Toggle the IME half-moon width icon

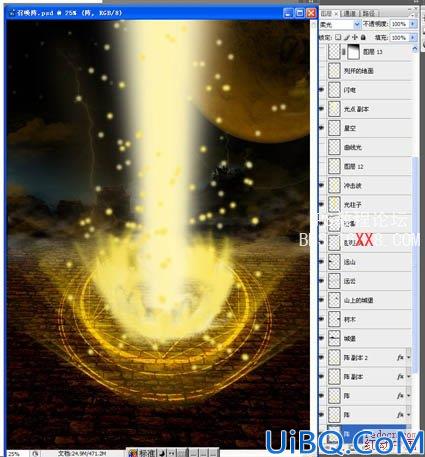click(162, 453)
